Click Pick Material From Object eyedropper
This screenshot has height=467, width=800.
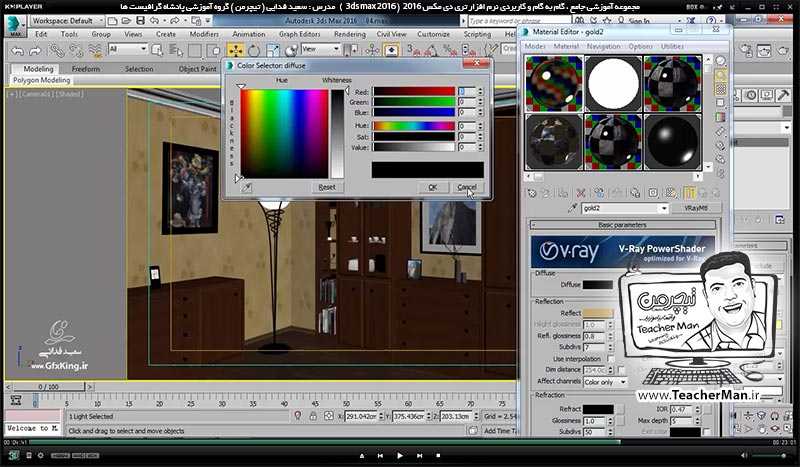(572, 208)
